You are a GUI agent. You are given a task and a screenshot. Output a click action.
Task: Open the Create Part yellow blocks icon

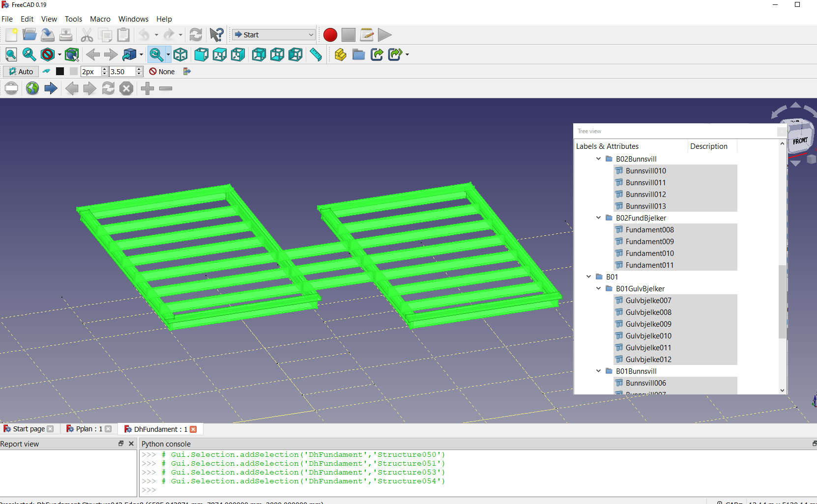pos(340,55)
